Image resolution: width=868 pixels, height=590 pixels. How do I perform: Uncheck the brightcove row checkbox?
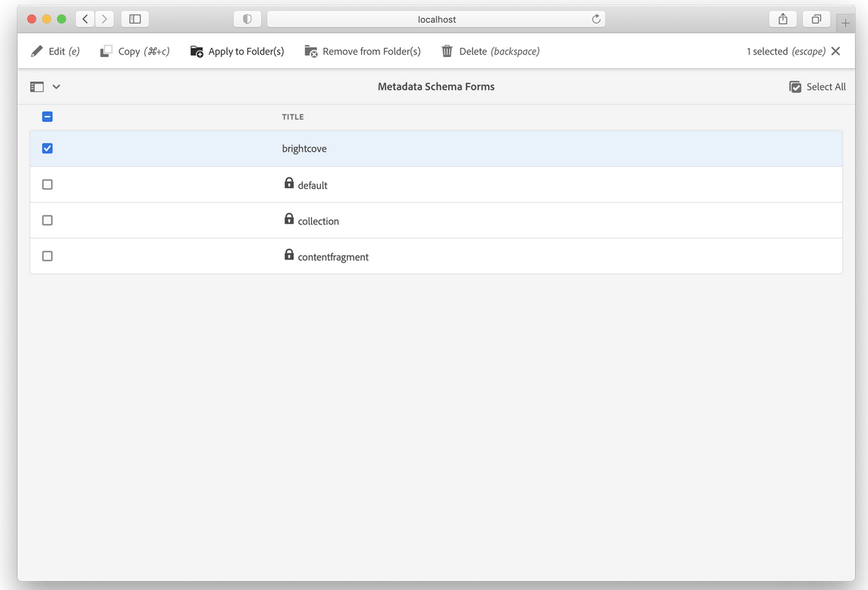tap(47, 148)
